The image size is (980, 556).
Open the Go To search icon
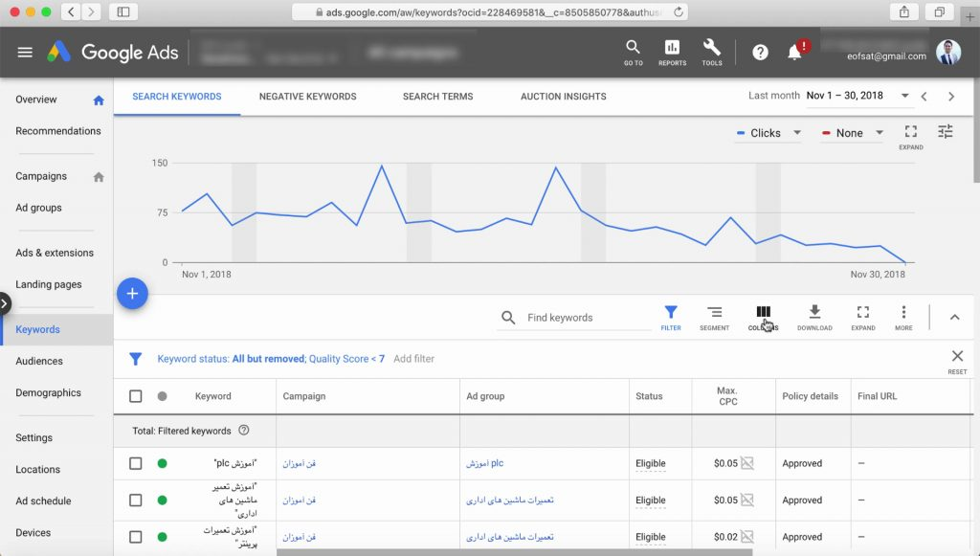(x=634, y=53)
